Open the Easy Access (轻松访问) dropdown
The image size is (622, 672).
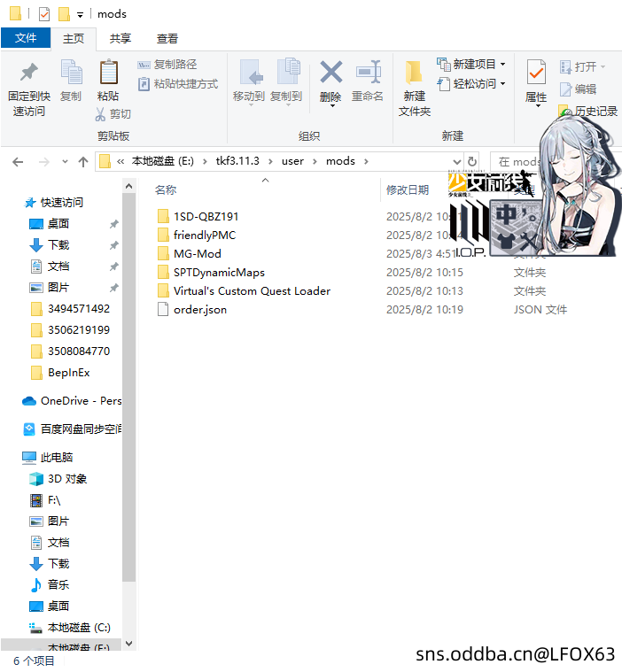coord(471,84)
